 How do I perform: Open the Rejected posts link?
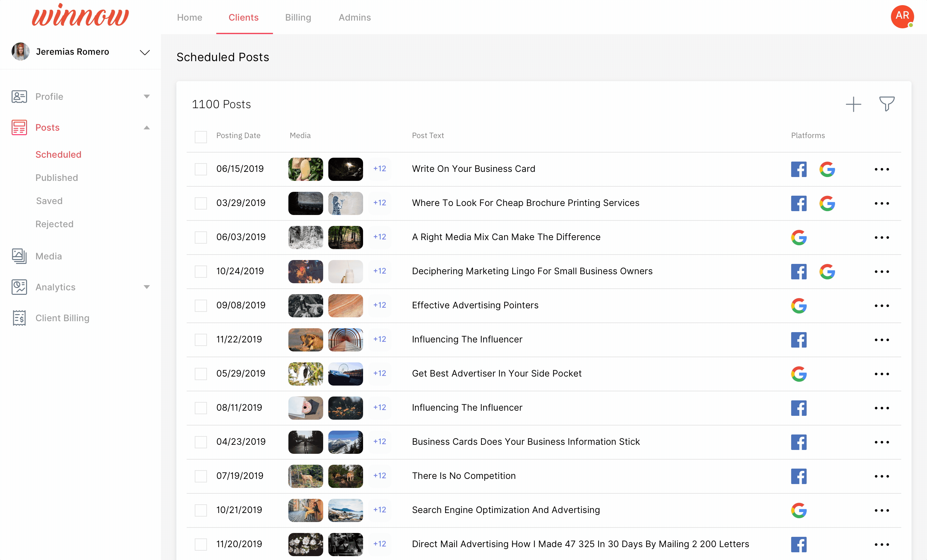54,224
